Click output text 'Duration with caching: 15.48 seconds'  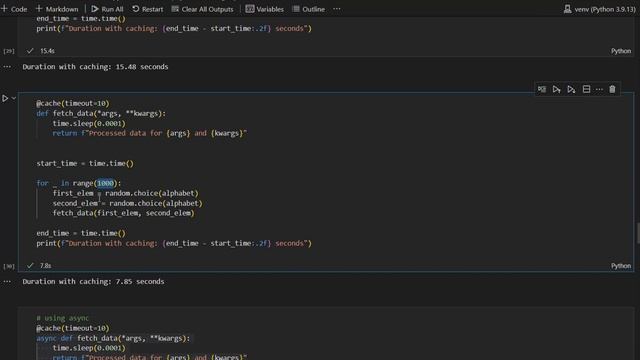pos(95,67)
